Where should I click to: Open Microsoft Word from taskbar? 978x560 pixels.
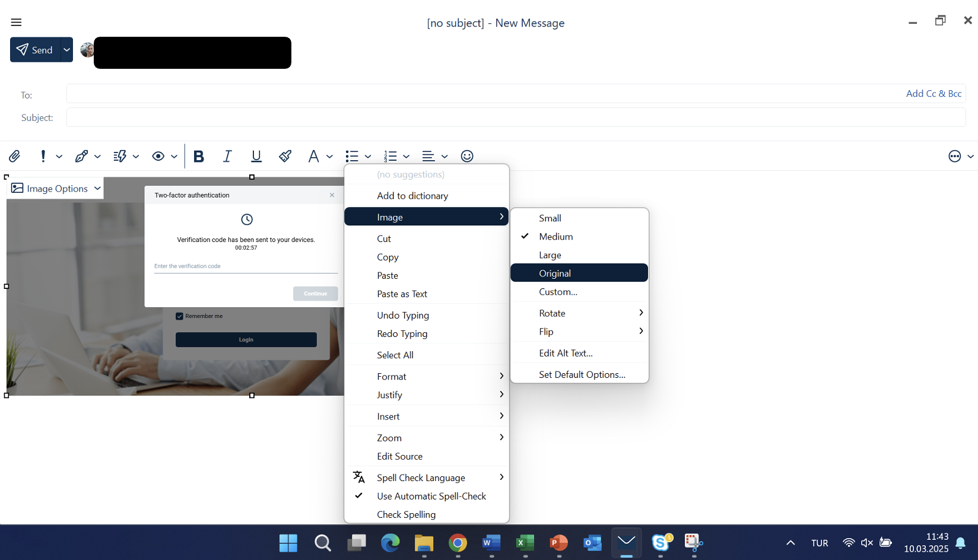(491, 543)
